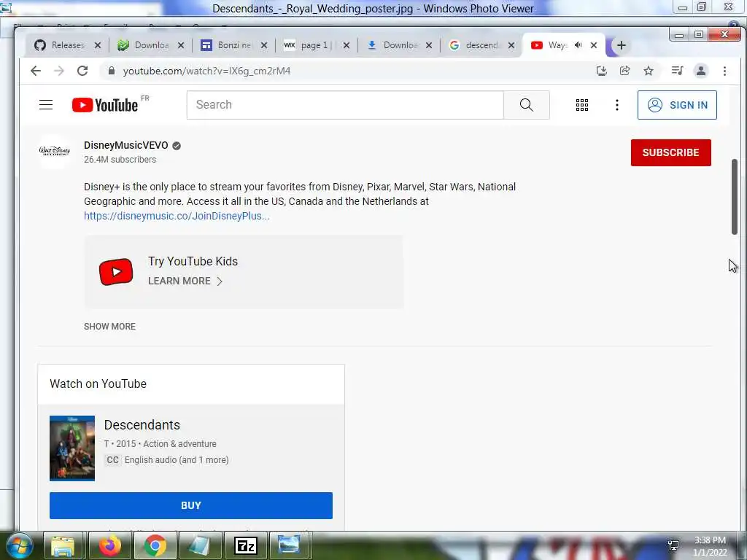Open Firefox from the taskbar

(x=109, y=545)
